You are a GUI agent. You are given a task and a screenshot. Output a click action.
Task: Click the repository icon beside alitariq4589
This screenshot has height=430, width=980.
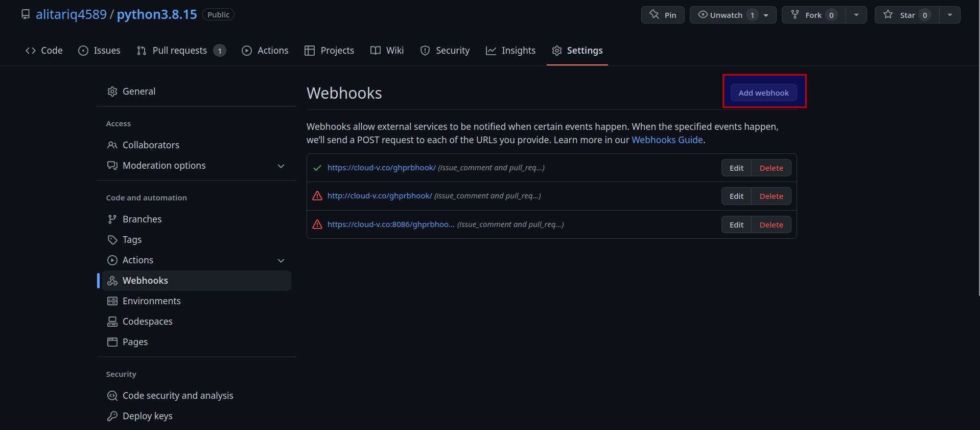click(x=26, y=14)
